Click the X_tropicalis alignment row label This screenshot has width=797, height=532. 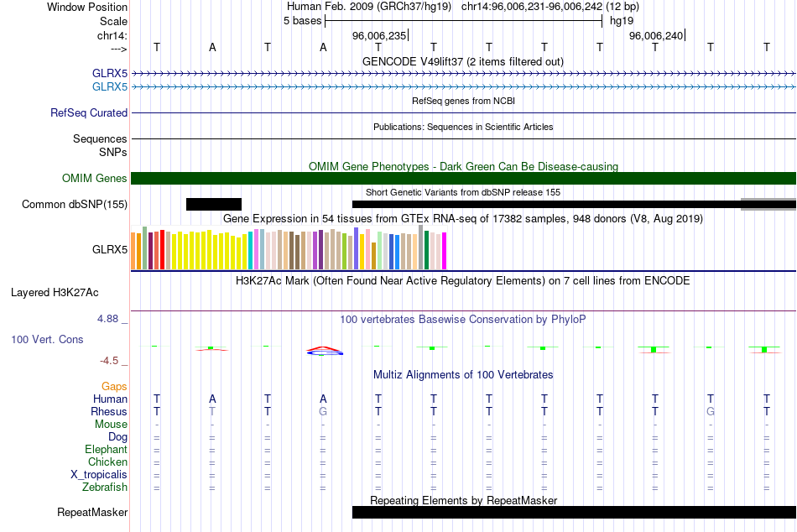99,474
